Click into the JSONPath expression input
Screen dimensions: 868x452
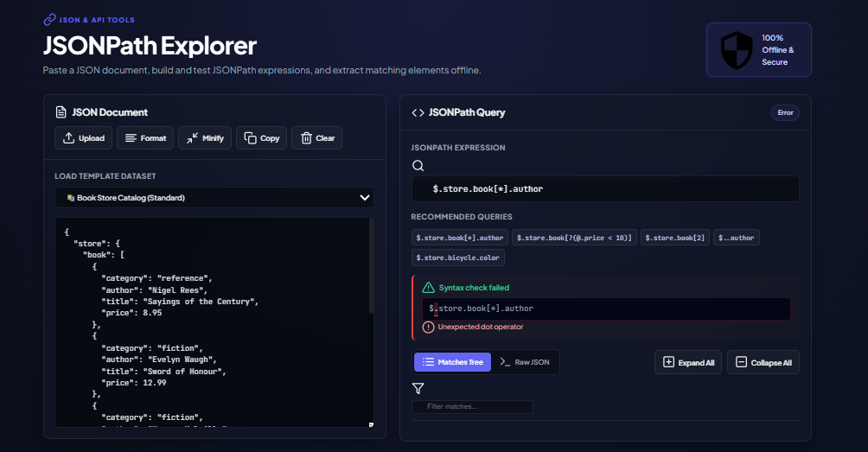pyautogui.click(x=605, y=189)
